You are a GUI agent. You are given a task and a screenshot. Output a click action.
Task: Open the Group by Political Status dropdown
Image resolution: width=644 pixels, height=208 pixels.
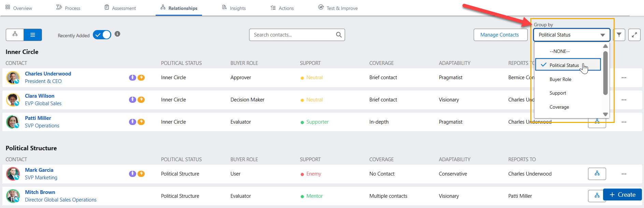coord(571,35)
